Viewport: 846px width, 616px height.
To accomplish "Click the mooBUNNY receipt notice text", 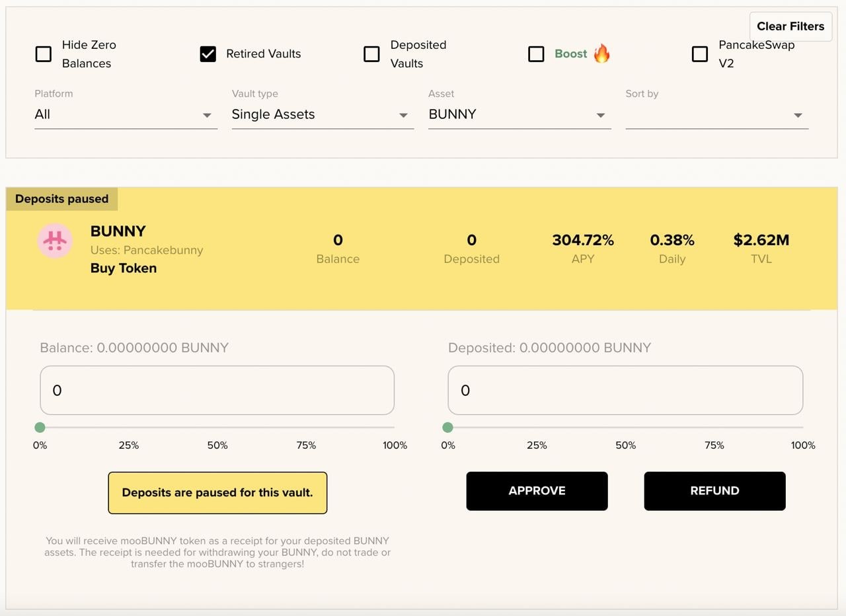I will click(x=217, y=553).
